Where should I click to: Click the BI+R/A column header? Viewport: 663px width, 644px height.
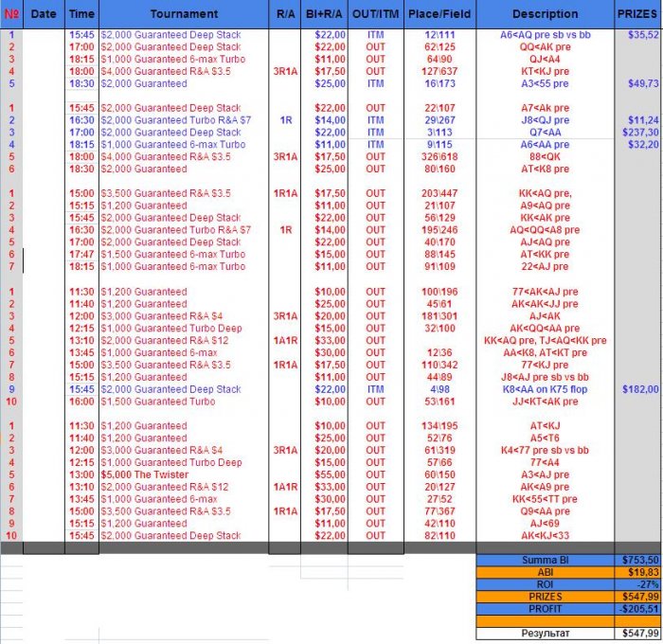coord(324,14)
